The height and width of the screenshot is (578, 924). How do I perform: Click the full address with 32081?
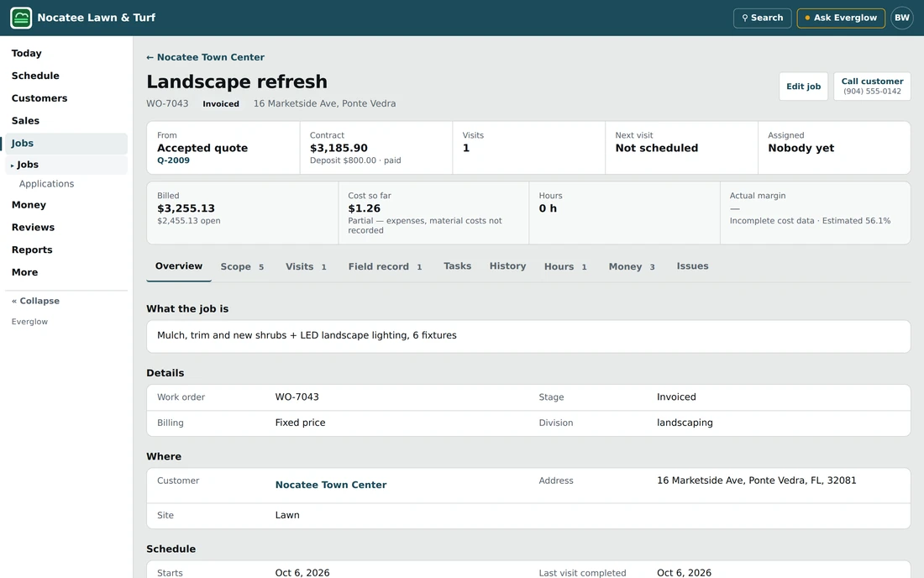(x=756, y=481)
